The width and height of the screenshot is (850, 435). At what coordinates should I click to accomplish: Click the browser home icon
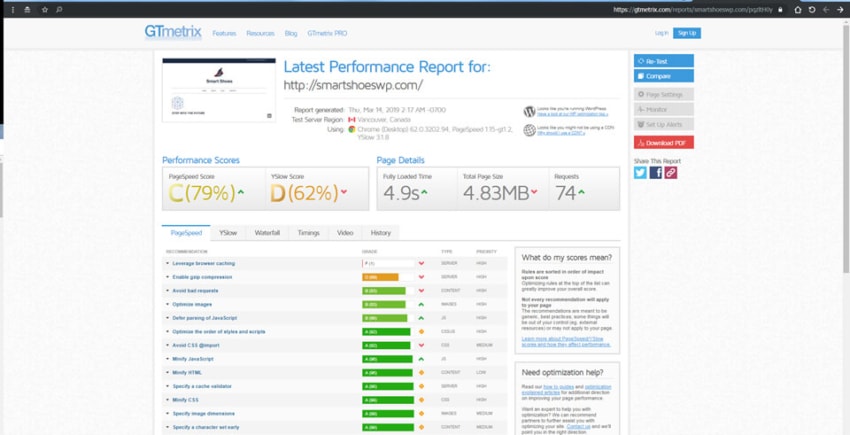point(798,10)
